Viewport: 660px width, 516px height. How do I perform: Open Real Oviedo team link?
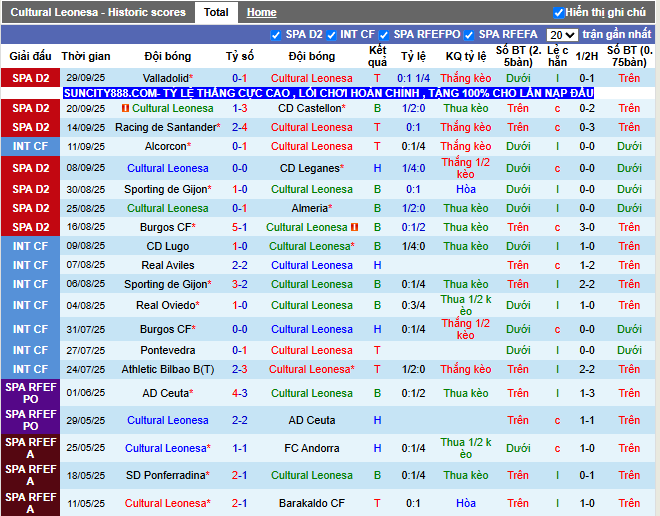(x=168, y=305)
